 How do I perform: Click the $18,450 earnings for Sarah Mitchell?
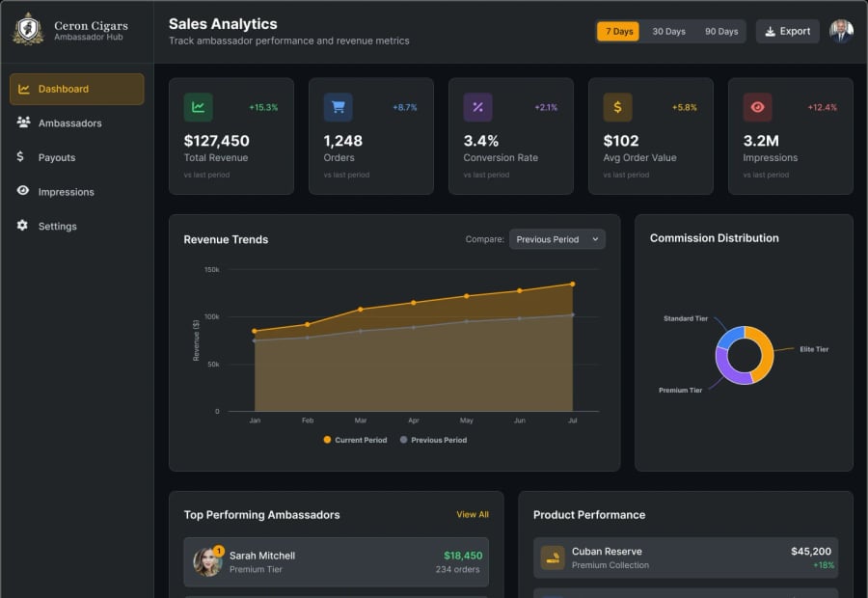[463, 556]
